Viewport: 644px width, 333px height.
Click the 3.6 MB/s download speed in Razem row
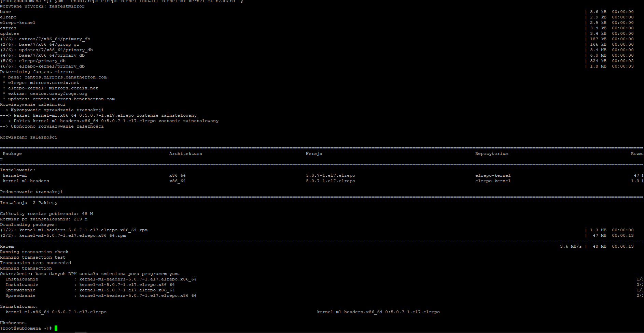tap(571, 246)
